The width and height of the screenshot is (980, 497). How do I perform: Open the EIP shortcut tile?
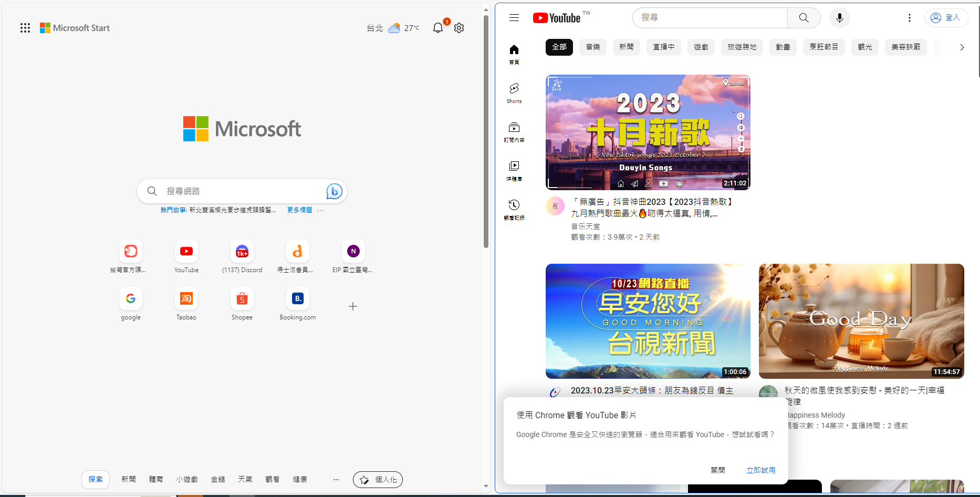coord(353,257)
